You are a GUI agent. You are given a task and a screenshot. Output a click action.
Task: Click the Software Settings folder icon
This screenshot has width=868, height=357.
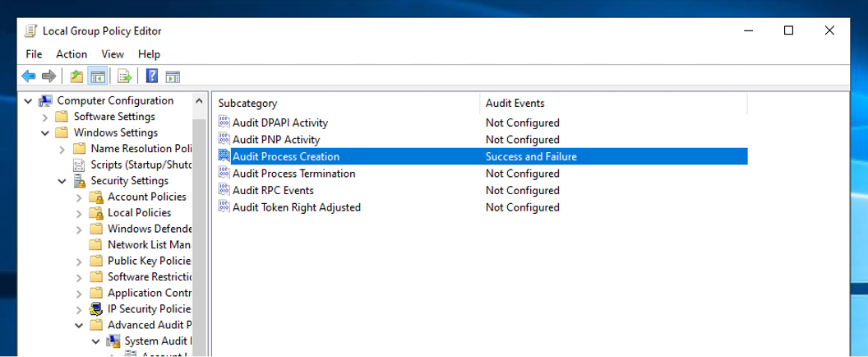[62, 117]
